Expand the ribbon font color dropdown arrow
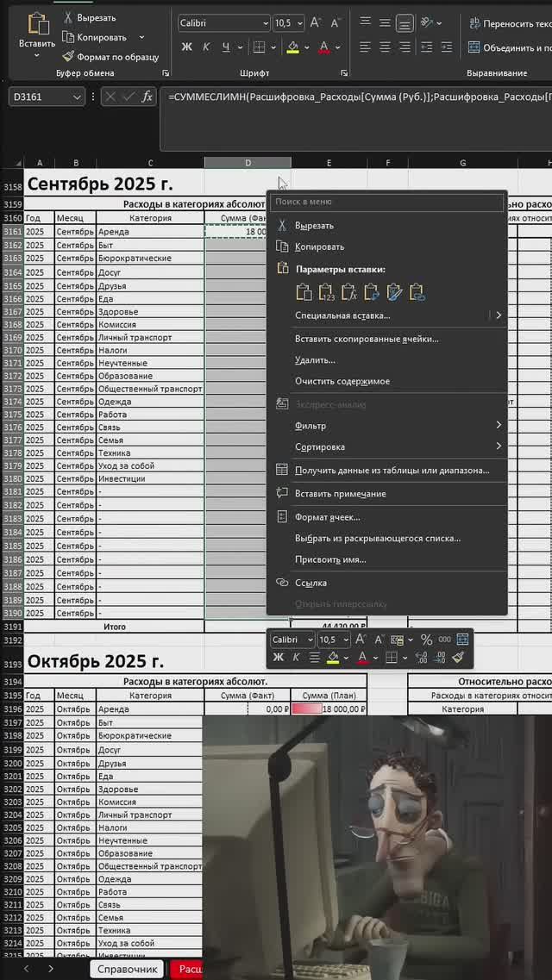552x980 pixels. pos(338,47)
